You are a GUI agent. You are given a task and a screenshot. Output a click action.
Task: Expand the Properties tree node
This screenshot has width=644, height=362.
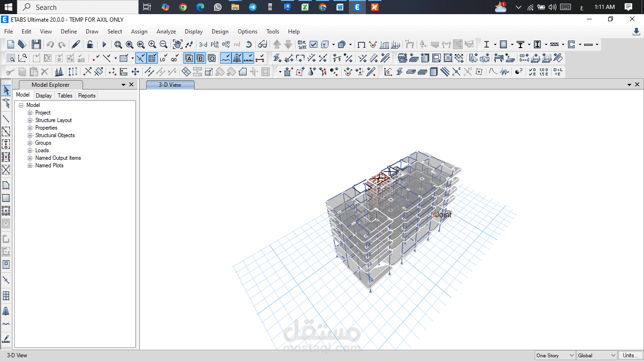tap(30, 128)
